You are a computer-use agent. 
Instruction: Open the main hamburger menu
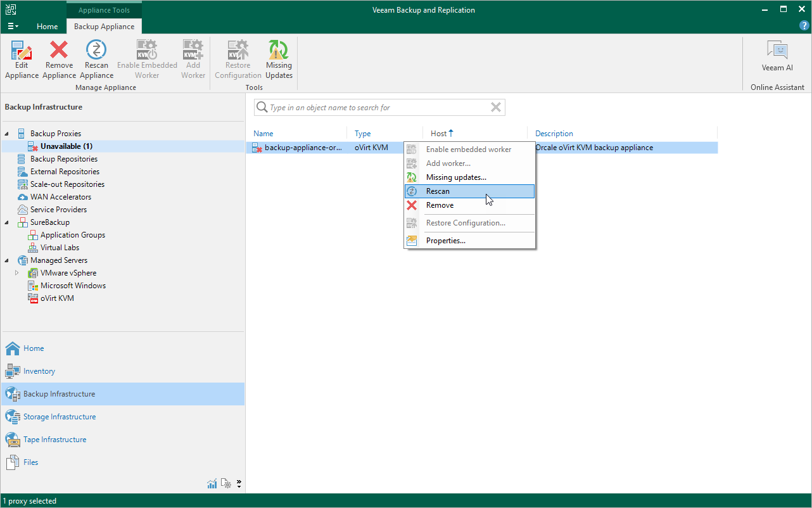pos(13,27)
